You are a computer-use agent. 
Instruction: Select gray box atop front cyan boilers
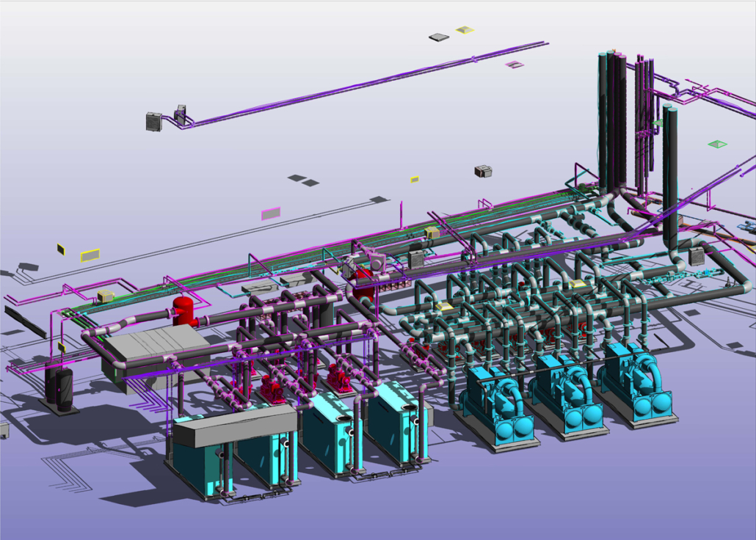pos(233,425)
